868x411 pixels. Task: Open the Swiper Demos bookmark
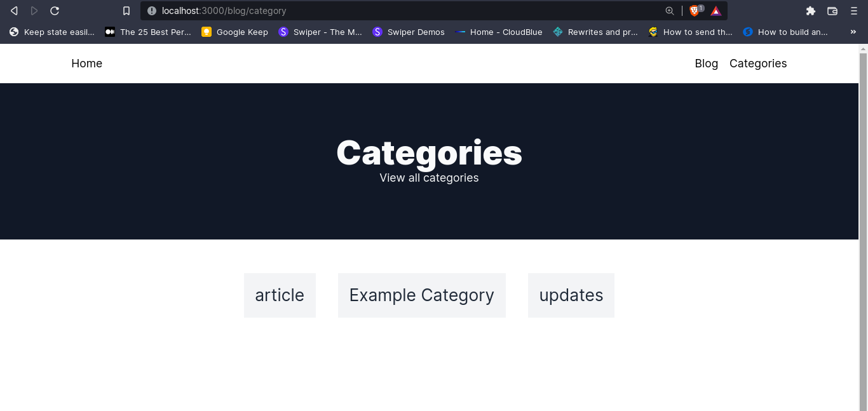tap(409, 32)
